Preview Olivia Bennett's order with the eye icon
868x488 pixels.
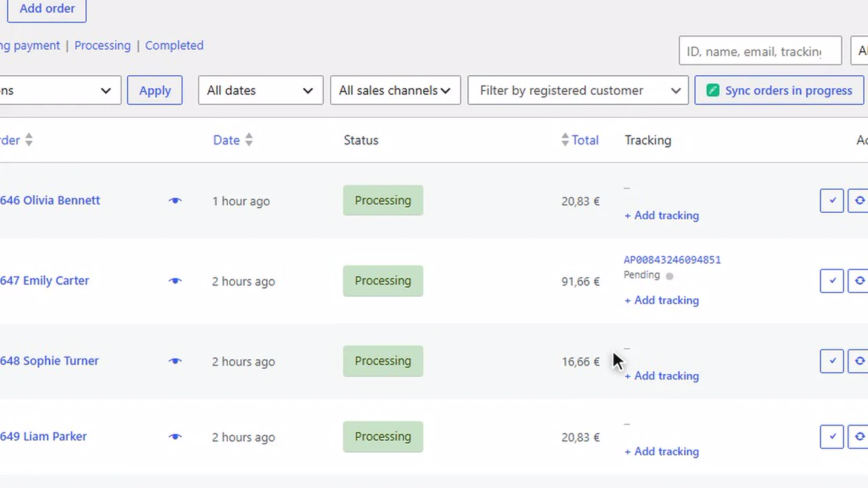pyautogui.click(x=175, y=201)
